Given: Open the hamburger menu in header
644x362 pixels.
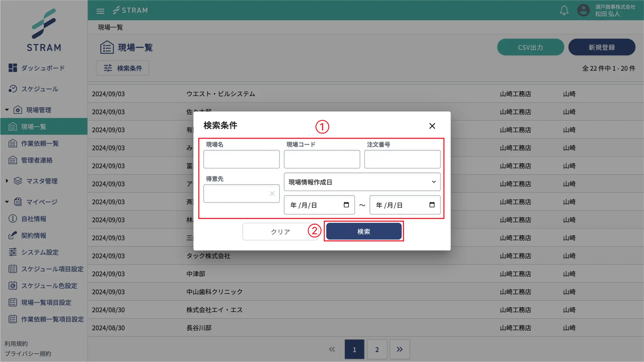Looking at the screenshot, I should pos(100,11).
